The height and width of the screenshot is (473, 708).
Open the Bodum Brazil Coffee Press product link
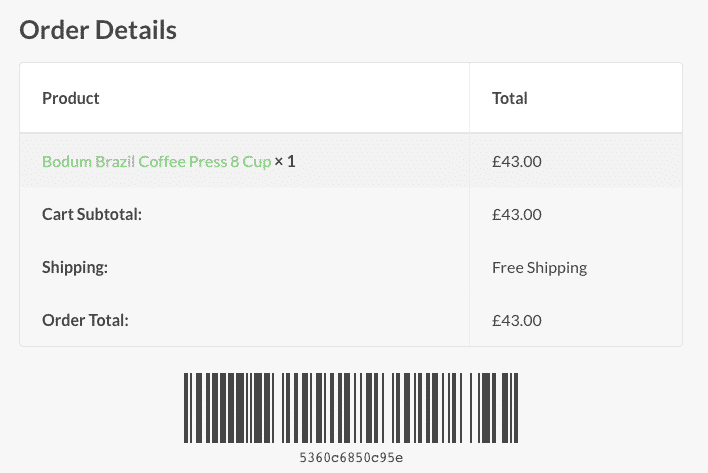click(156, 160)
